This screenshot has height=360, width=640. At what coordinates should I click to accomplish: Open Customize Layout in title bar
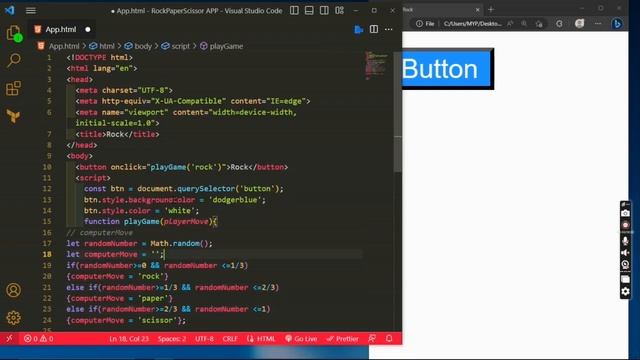340,11
